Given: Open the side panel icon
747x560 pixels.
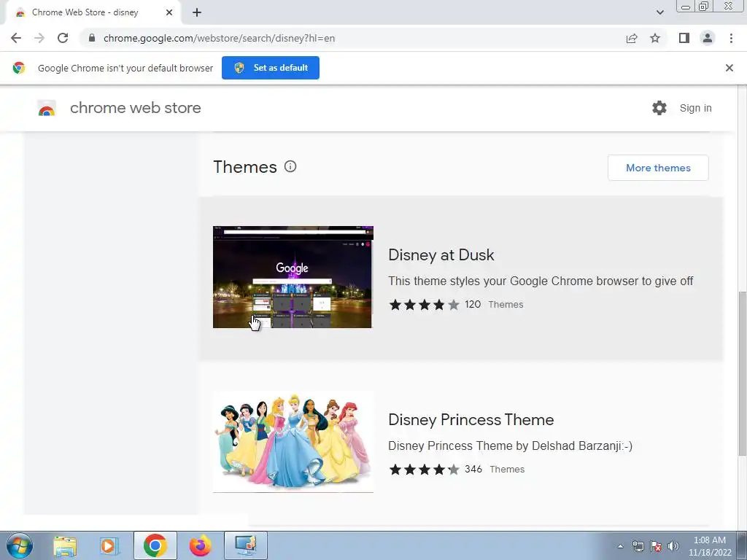Looking at the screenshot, I should 684,38.
